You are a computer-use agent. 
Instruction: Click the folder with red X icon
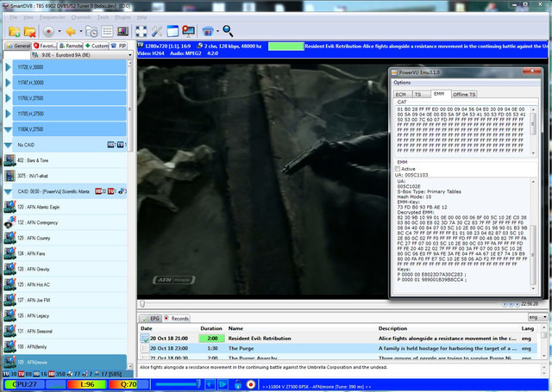(30, 31)
